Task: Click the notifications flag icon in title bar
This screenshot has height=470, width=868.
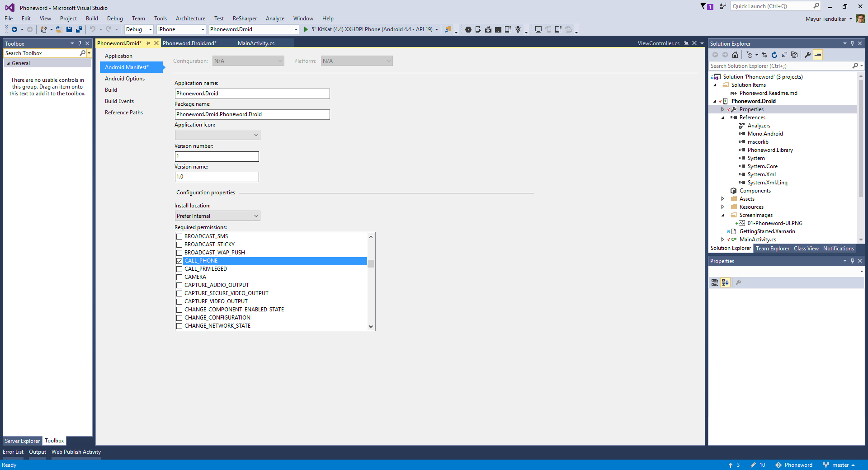Action: [x=703, y=6]
